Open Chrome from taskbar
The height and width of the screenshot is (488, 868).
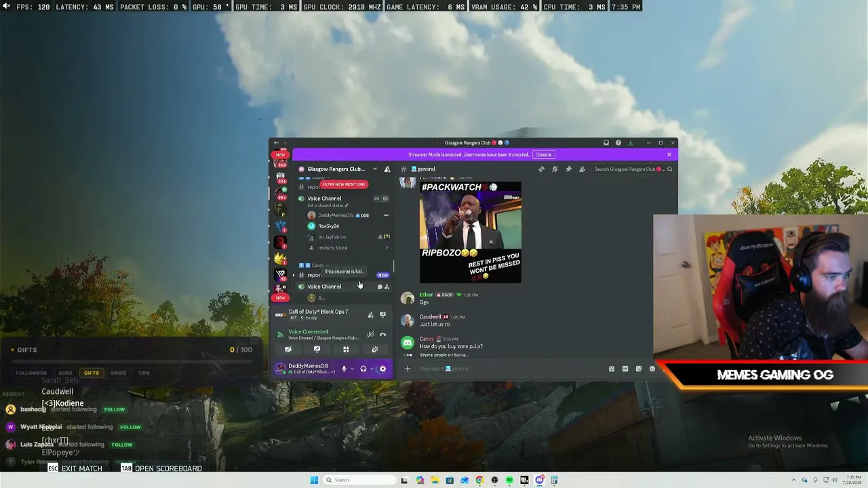479,480
